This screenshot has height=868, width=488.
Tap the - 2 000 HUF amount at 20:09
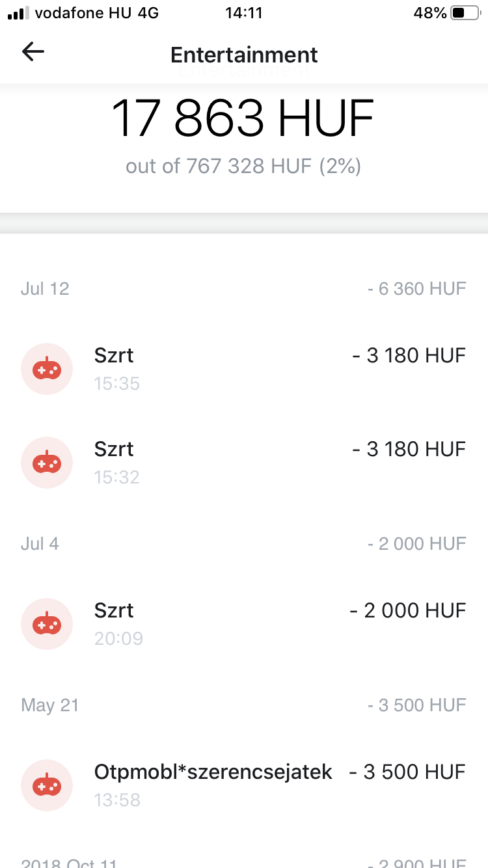pos(408,610)
